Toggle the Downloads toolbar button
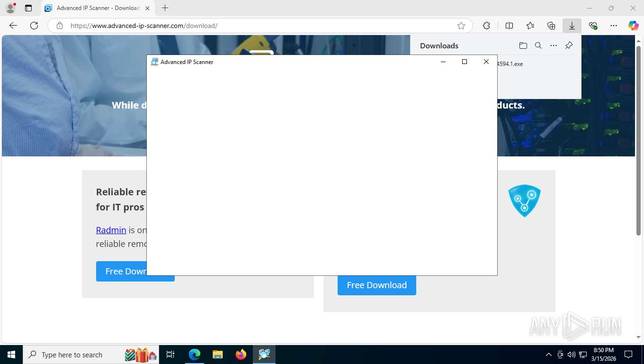This screenshot has height=364, width=644. 572,26
